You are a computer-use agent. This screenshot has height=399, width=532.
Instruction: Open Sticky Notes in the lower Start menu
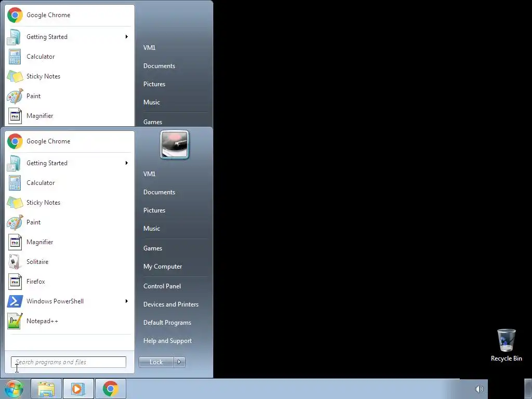click(69, 202)
